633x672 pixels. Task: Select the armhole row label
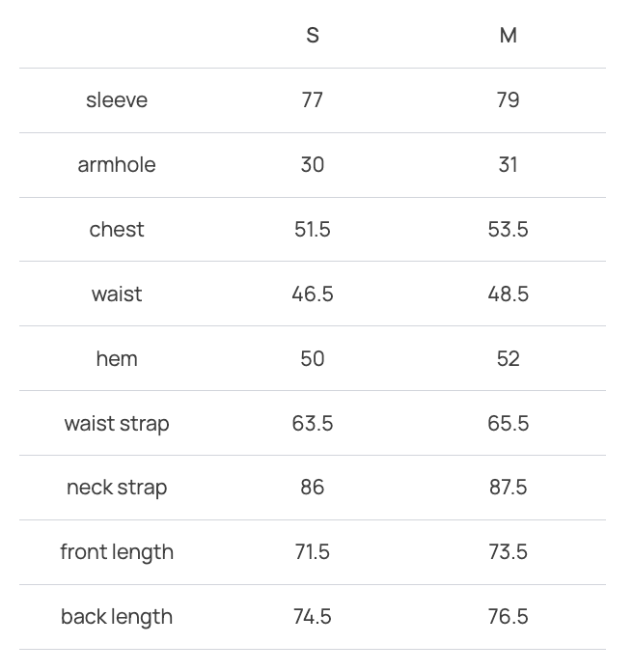pyautogui.click(x=117, y=165)
